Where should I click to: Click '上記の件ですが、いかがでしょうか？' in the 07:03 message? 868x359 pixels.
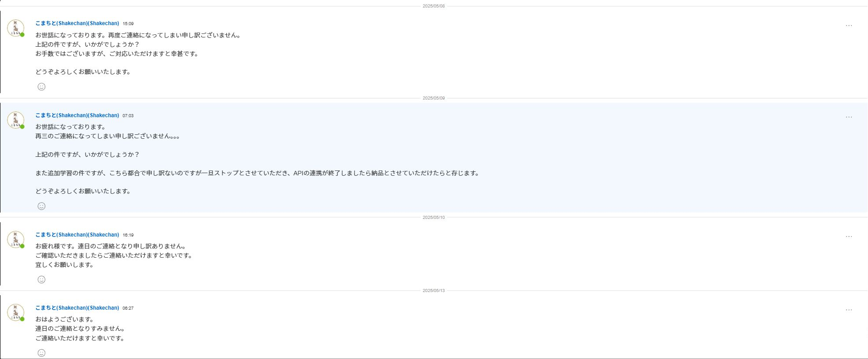[88, 155]
